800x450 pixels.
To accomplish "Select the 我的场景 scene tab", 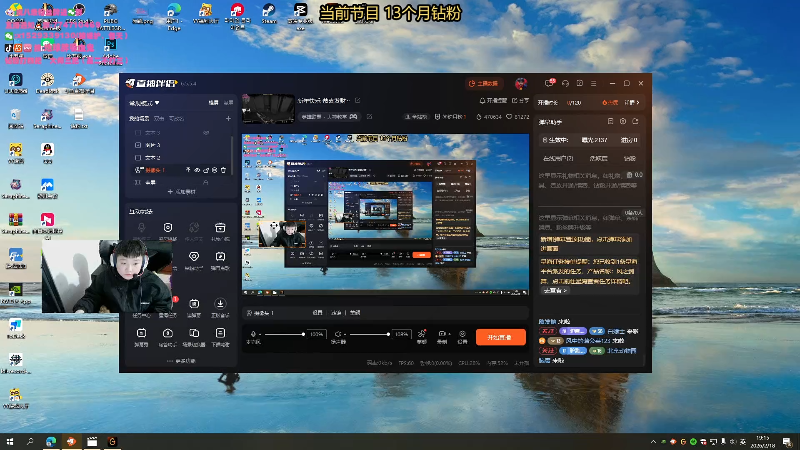I will coord(139,118).
